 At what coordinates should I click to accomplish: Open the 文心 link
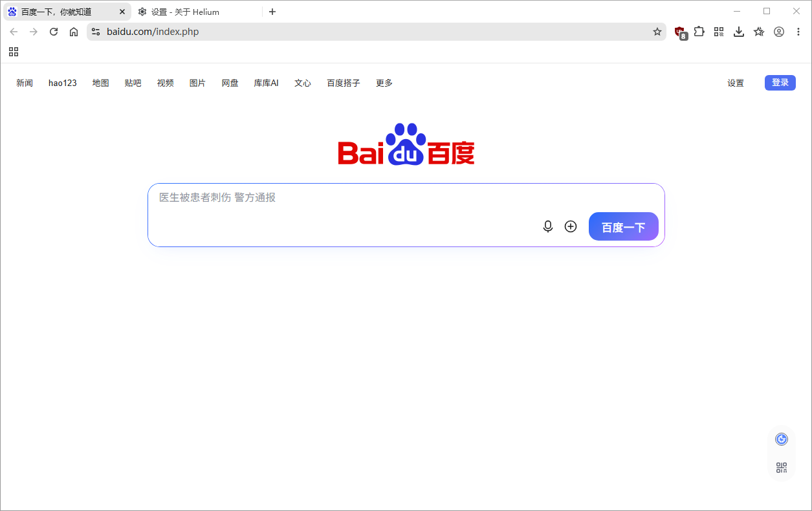(303, 83)
